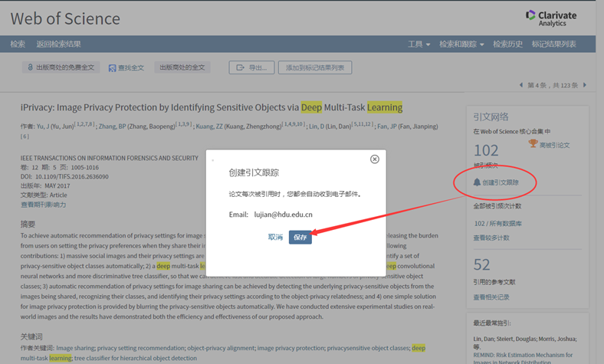The height and width of the screenshot is (364, 604).
Task: Click the Web of Science title
Action: [x=65, y=18]
